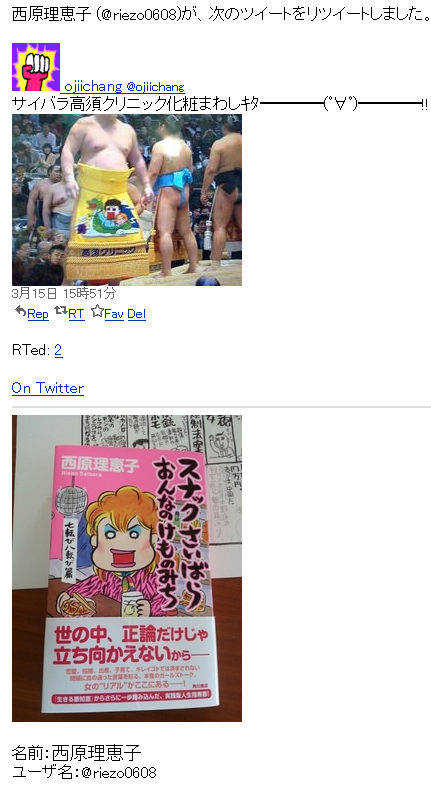Viewport: 431px width, 791px height.
Task: Open the RTed count link 2
Action: click(x=59, y=350)
